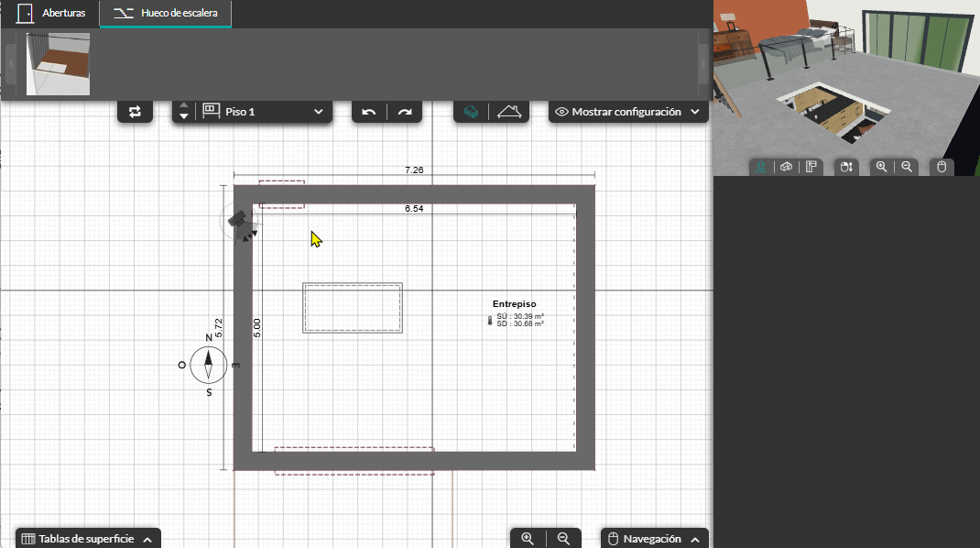This screenshot has height=548, width=980.
Task: Click the table icon in Tablas de superficie
Action: [28, 539]
